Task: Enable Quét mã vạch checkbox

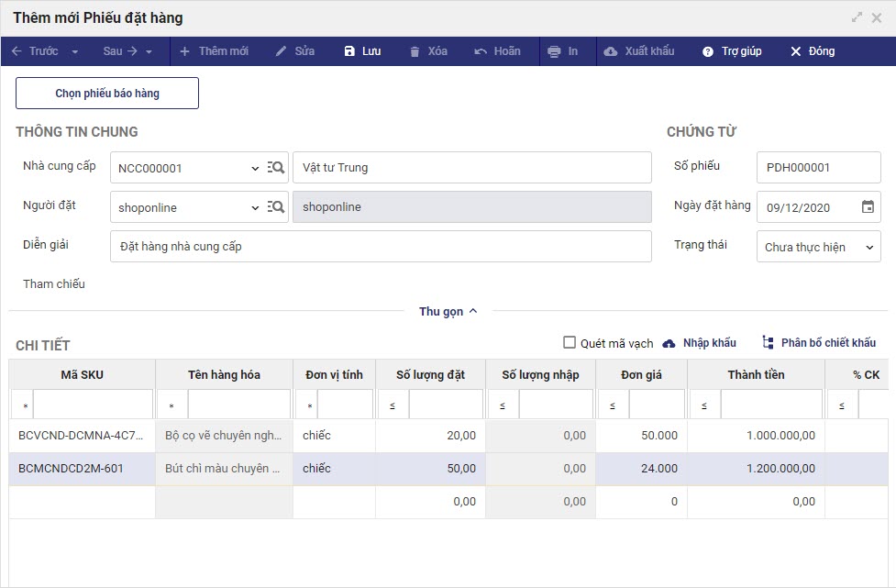Action: pos(570,343)
